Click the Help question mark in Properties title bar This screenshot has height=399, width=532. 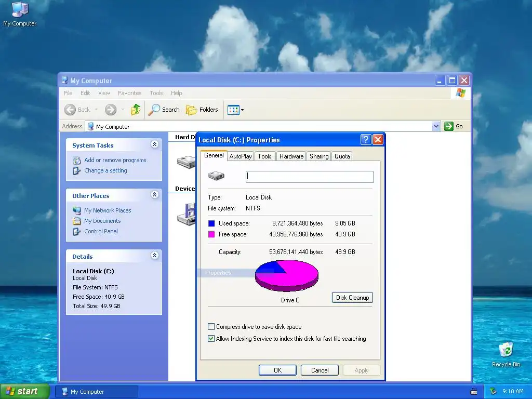(x=365, y=139)
